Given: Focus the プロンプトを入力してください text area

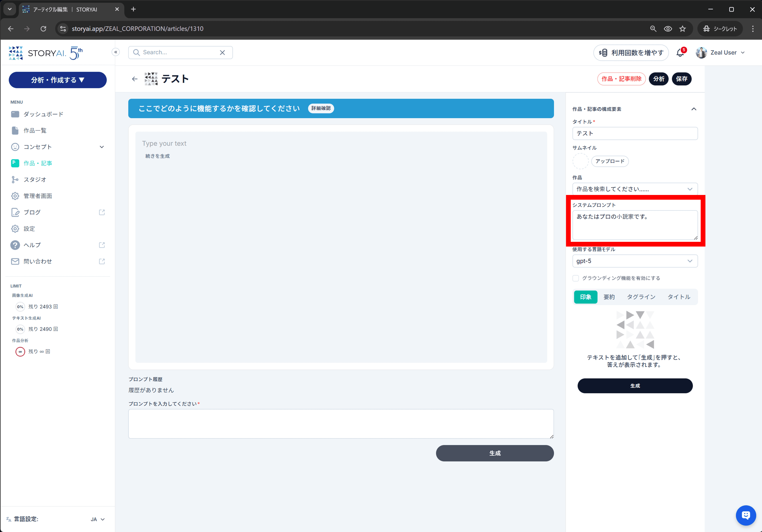Looking at the screenshot, I should (x=341, y=424).
